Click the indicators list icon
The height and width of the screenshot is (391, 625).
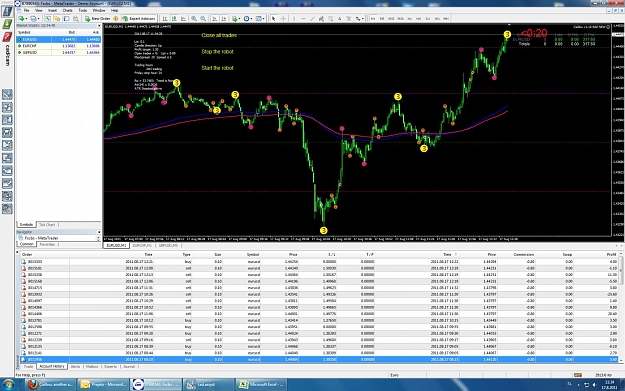point(235,19)
